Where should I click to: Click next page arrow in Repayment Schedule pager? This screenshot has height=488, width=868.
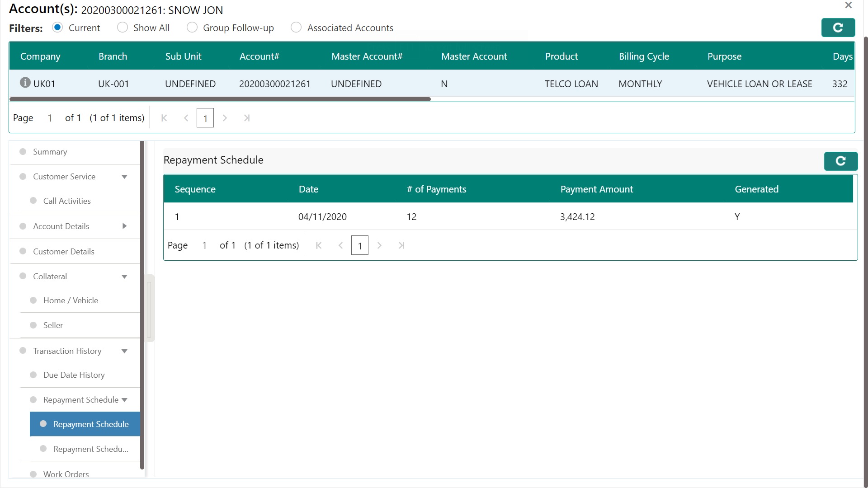pos(379,245)
